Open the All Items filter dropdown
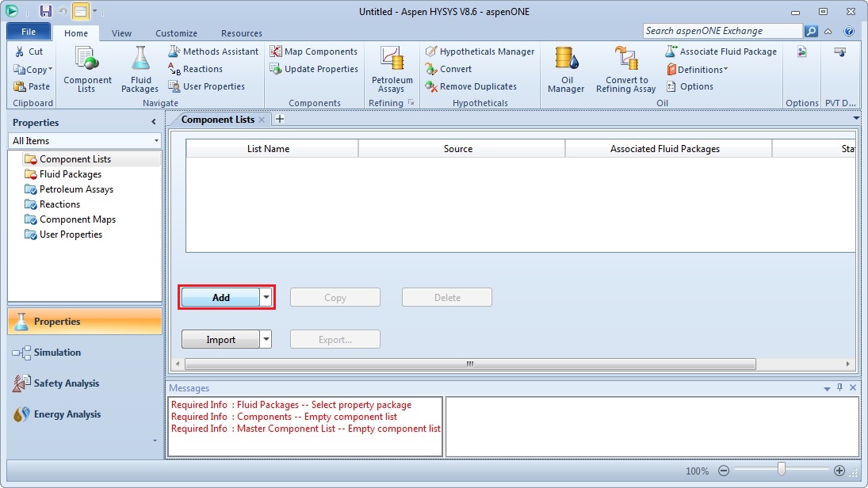868x488 pixels. 84,141
